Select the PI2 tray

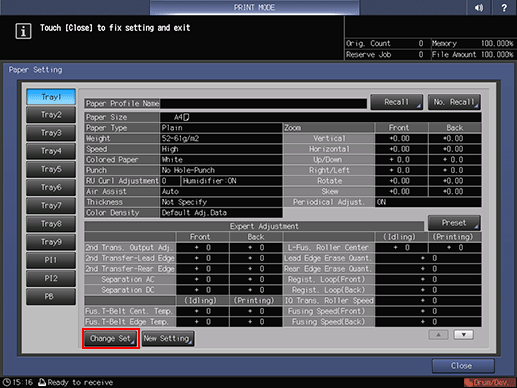(x=51, y=278)
